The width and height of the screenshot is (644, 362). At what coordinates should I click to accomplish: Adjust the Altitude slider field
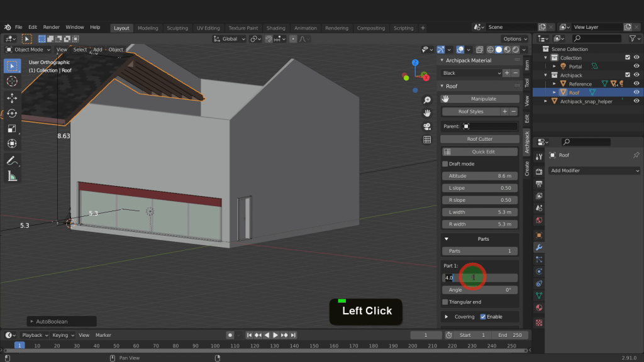480,176
